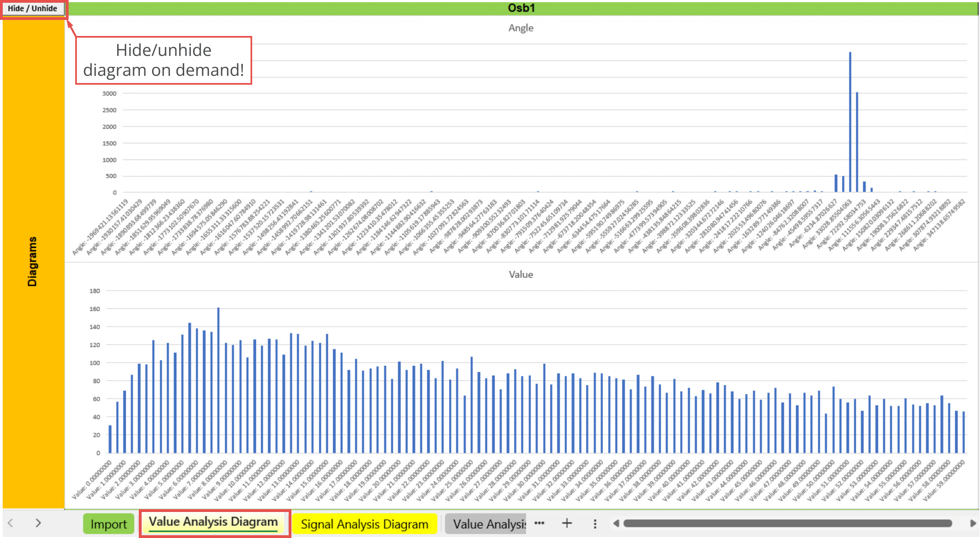This screenshot has height=538, width=980.
Task: Click the first bar in Value chart
Action: coord(110,439)
